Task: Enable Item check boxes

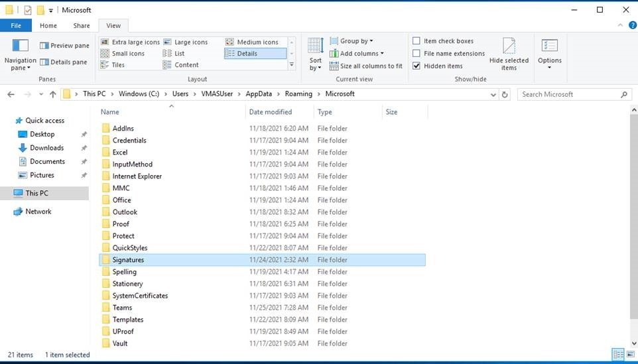Action: tap(443, 40)
